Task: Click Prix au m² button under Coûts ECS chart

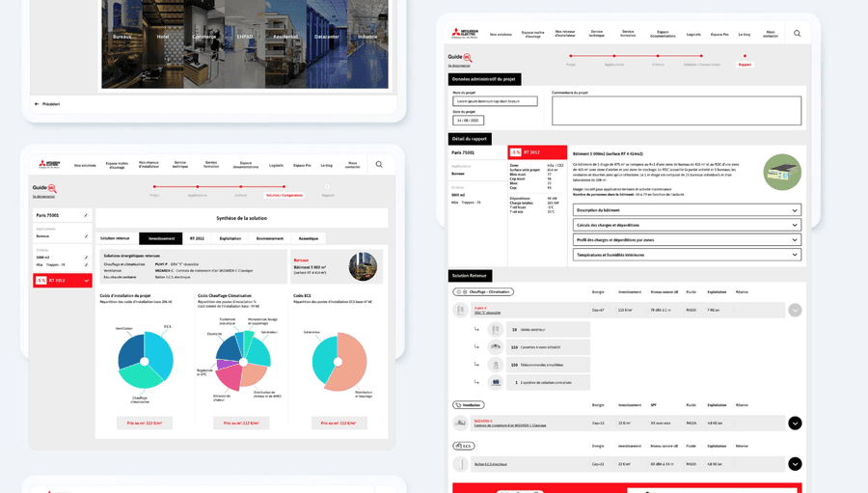Action: (339, 424)
